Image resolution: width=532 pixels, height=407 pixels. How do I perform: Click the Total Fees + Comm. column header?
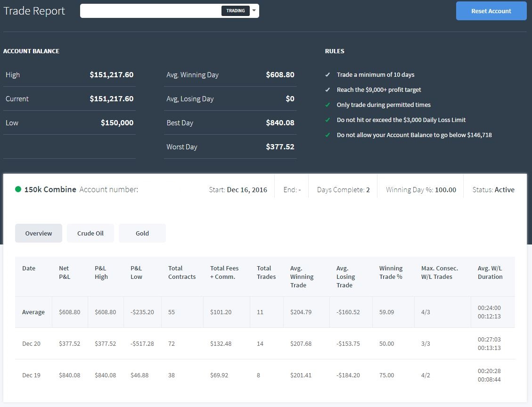click(x=224, y=272)
